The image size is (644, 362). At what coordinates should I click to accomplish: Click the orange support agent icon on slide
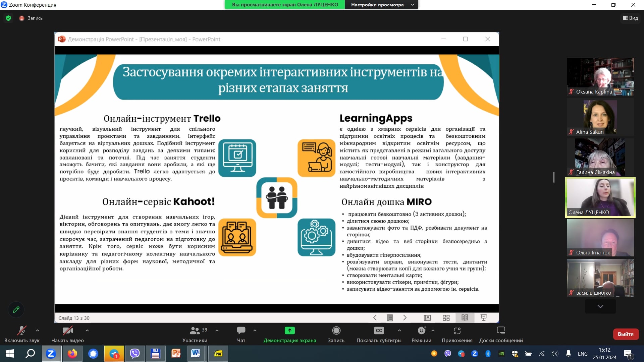(316, 158)
